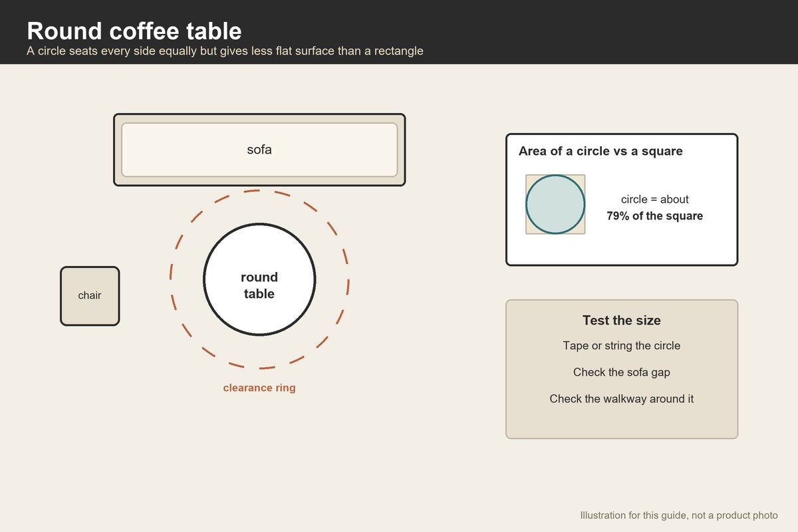
Task: Select 'Tape or string the circle' line
Action: pos(622,346)
